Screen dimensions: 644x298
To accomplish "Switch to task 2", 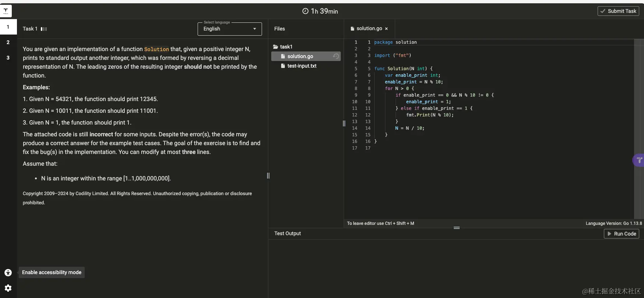I will point(8,42).
